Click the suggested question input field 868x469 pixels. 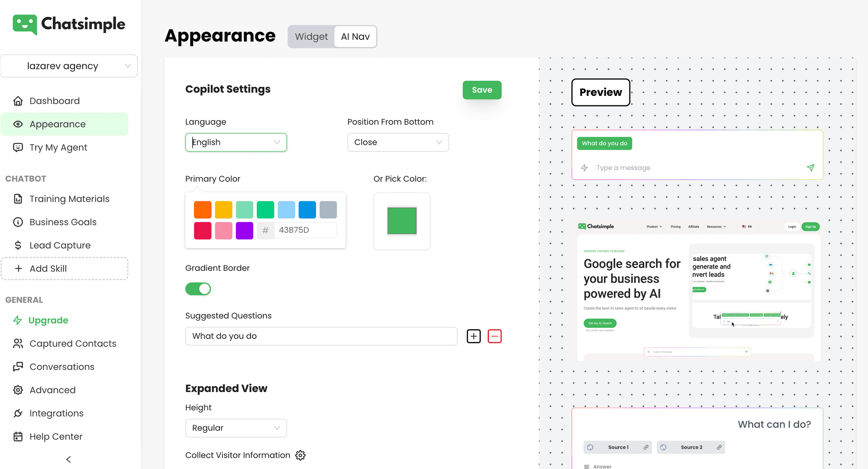[321, 336]
